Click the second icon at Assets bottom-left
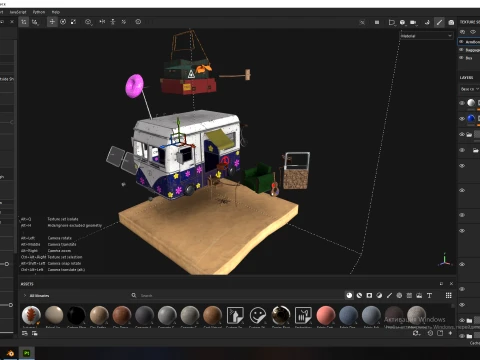The height and width of the screenshot is (360, 480). point(34,333)
